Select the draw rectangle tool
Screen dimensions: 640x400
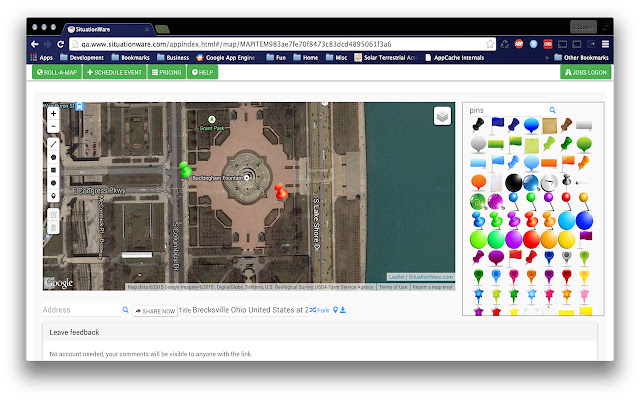[x=53, y=170]
